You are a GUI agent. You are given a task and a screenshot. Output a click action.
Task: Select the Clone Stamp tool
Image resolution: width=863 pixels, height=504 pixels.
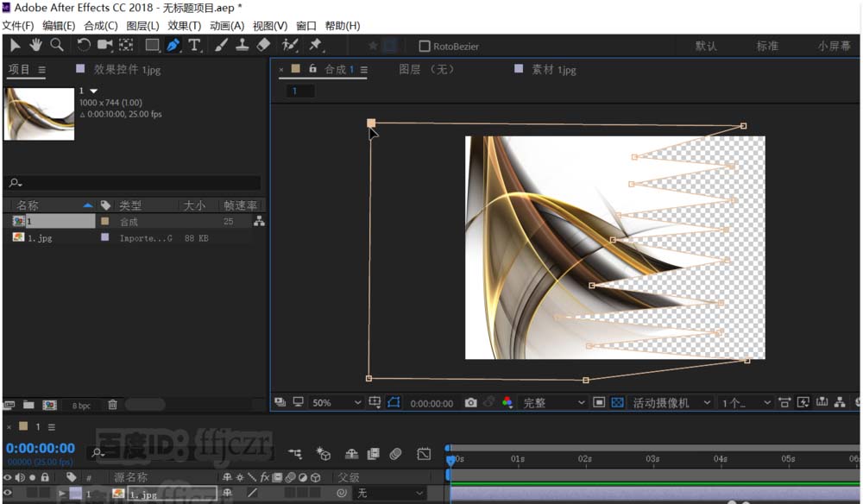pos(243,45)
